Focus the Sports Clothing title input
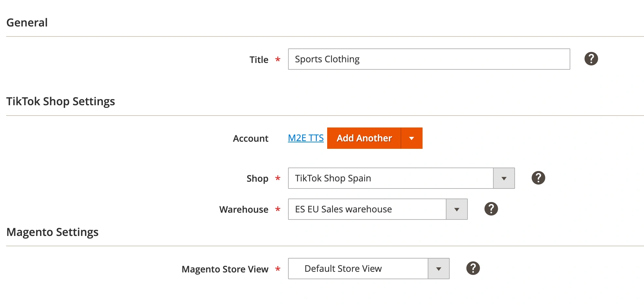 click(x=429, y=59)
